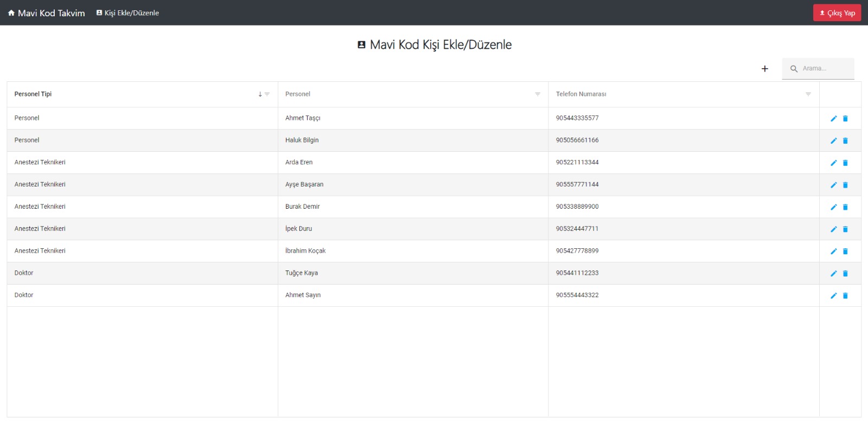
Task: Edit Burak Demir's entry
Action: click(x=834, y=207)
